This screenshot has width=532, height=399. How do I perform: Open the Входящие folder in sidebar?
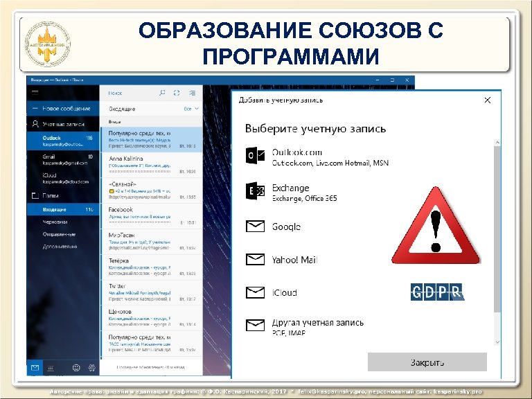coord(63,210)
